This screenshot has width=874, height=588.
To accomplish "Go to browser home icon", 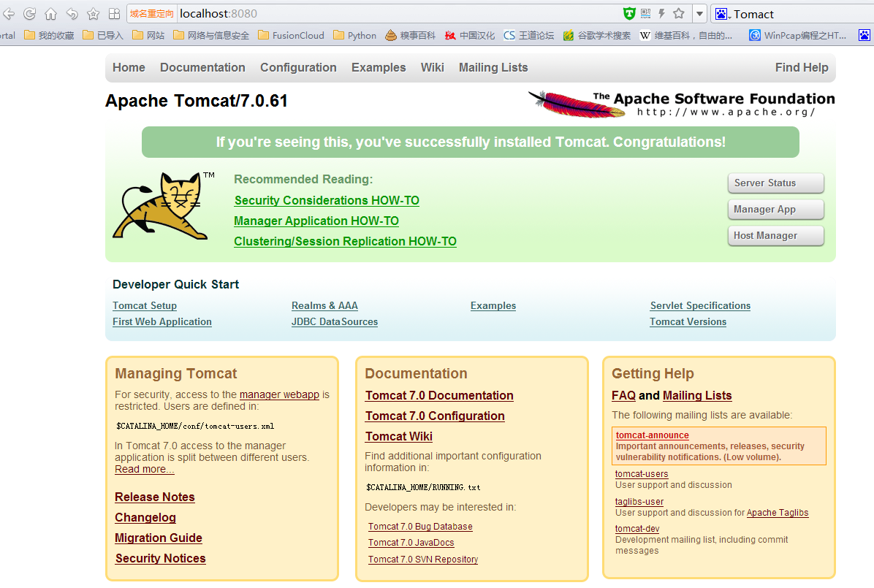I will [50, 14].
